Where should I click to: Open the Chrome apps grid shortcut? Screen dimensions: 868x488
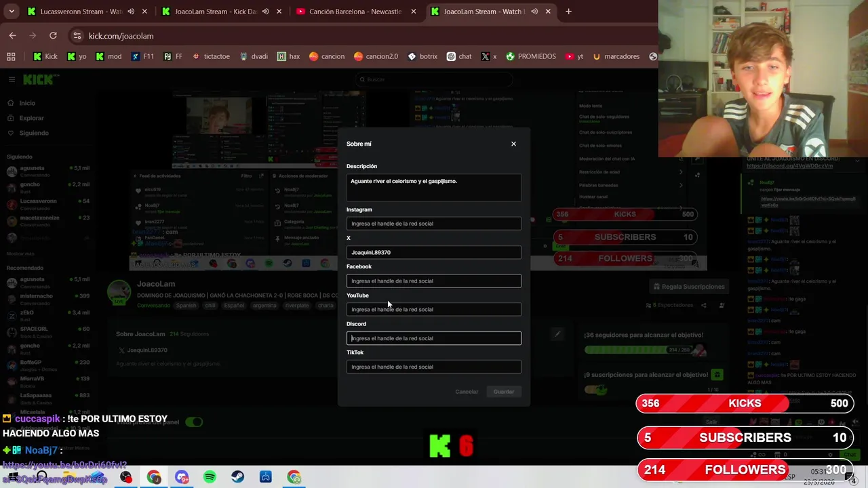[11, 57]
